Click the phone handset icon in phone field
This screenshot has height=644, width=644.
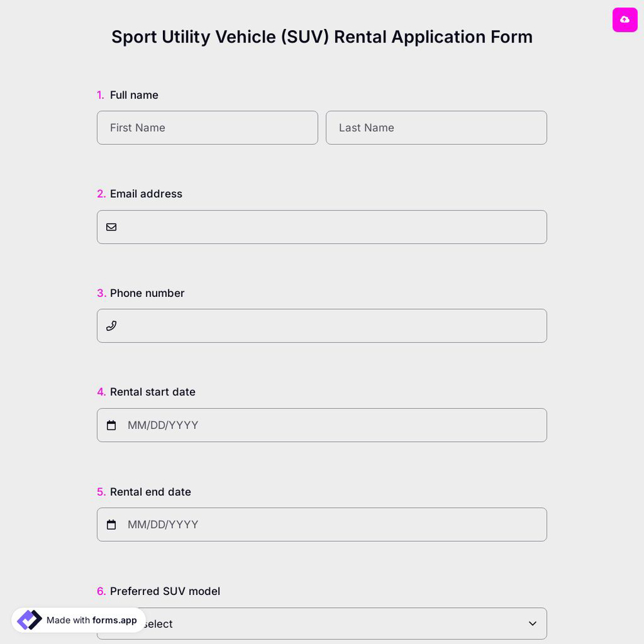click(x=111, y=326)
